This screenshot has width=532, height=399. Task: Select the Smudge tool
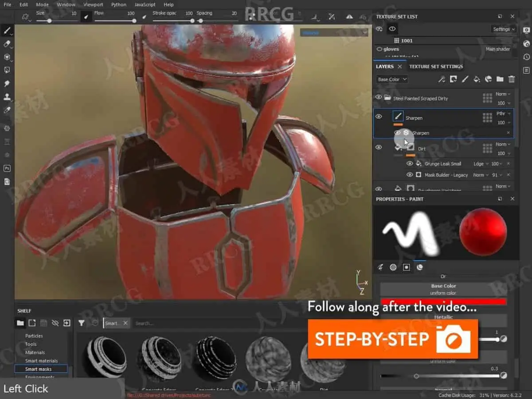tap(7, 83)
